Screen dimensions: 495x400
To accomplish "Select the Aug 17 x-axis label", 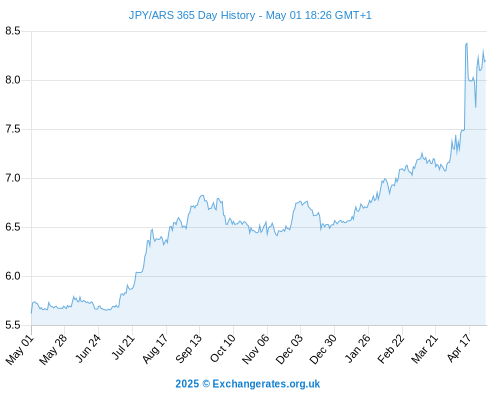I will [x=155, y=349].
